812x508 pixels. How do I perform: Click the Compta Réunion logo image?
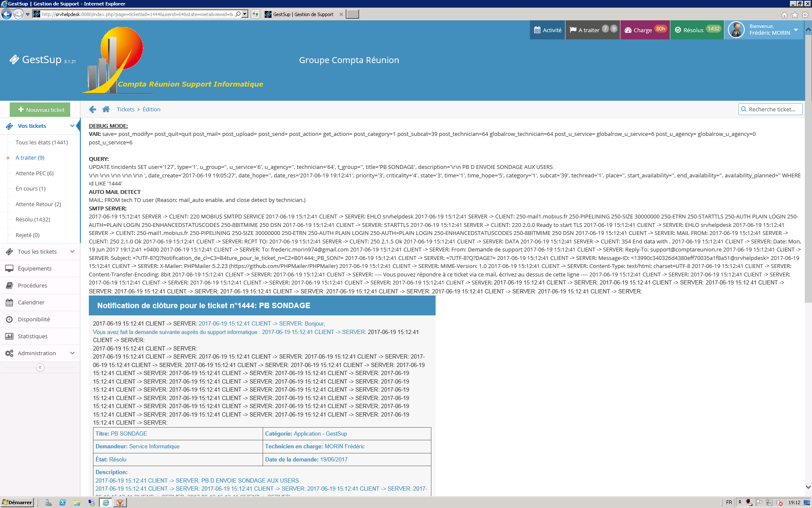(173, 60)
